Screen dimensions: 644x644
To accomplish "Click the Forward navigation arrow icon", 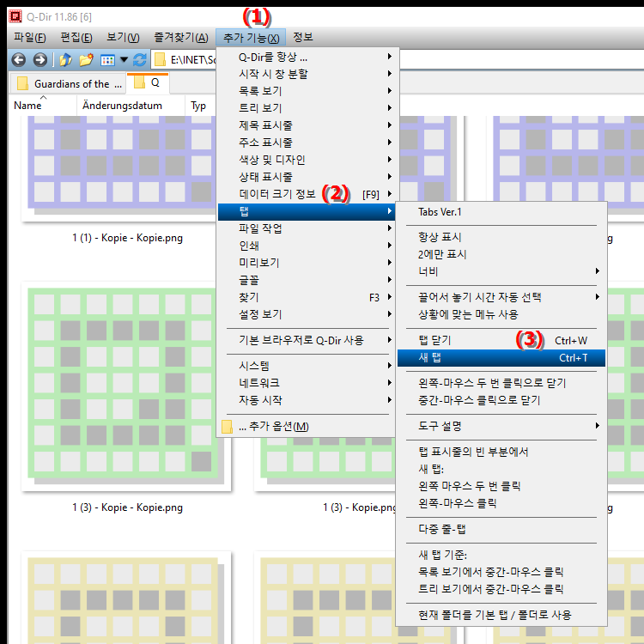I will [x=39, y=60].
